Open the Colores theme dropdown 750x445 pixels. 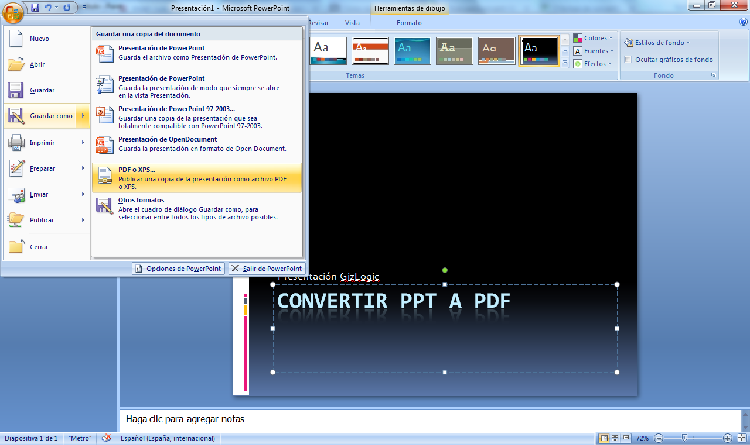[x=593, y=38]
